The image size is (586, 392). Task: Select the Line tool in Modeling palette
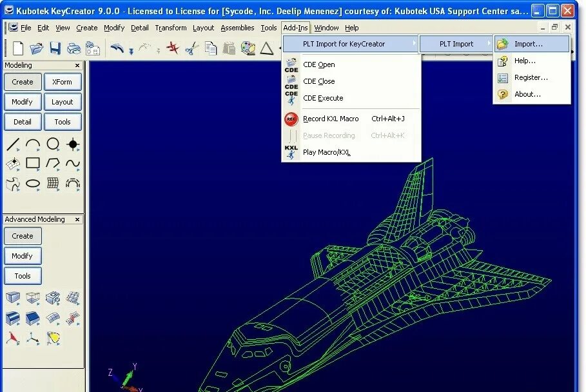(x=13, y=144)
